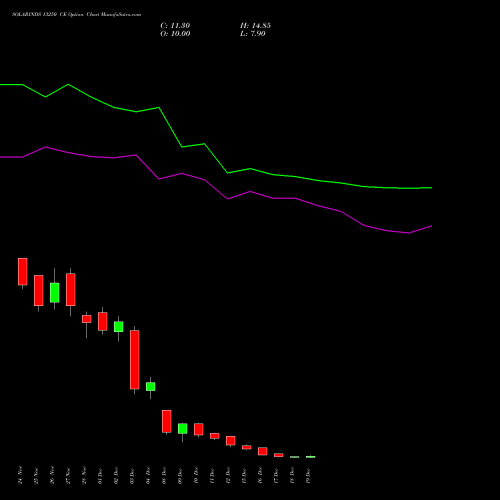Click the 09 Dec date label
500x500 pixels.
click(180, 475)
